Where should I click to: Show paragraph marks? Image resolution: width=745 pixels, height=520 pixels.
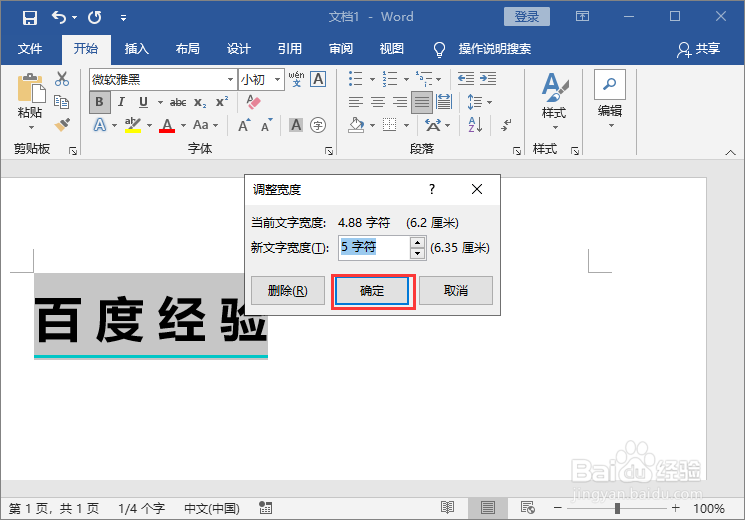point(506,125)
